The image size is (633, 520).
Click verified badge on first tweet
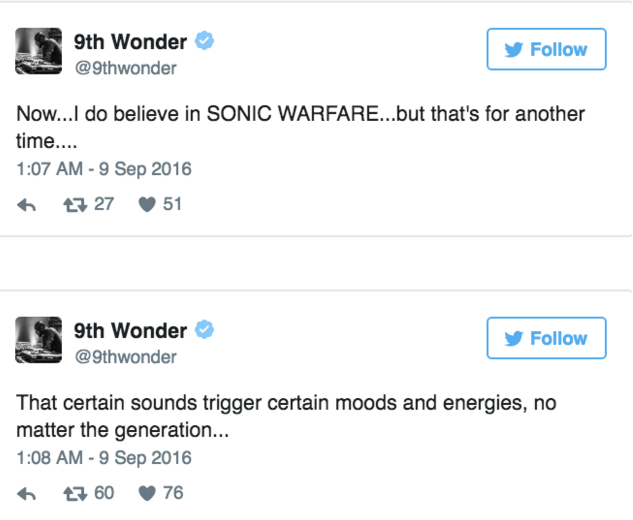(x=205, y=42)
